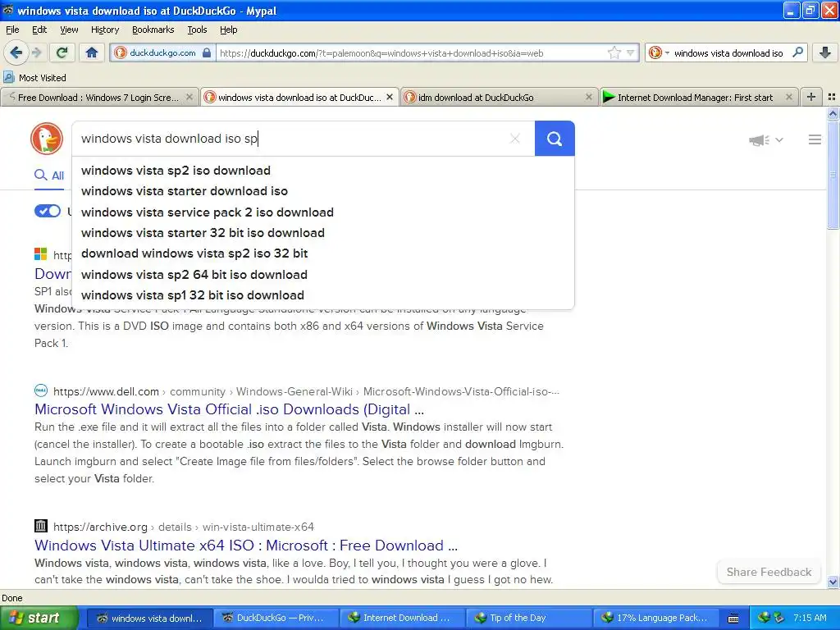Image resolution: width=840 pixels, height=630 pixels.
Task: Click the on-screen keyboard taskbar icon
Action: click(x=733, y=619)
